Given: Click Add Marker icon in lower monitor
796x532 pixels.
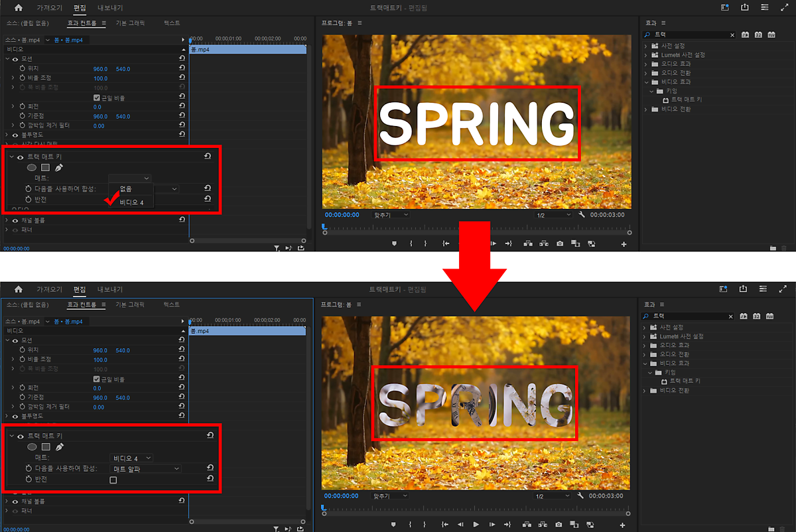Looking at the screenshot, I should click(x=393, y=525).
